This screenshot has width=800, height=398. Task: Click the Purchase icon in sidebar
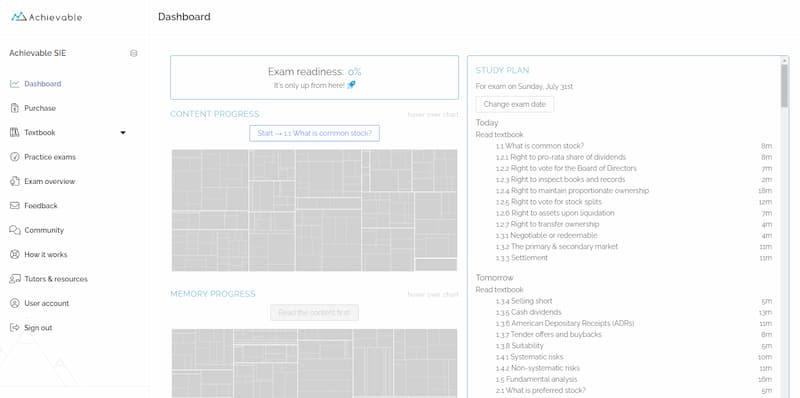click(14, 108)
